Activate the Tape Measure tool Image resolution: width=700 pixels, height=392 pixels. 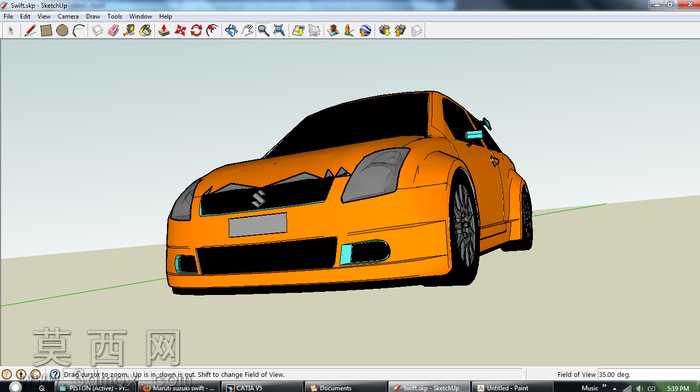pyautogui.click(x=129, y=30)
